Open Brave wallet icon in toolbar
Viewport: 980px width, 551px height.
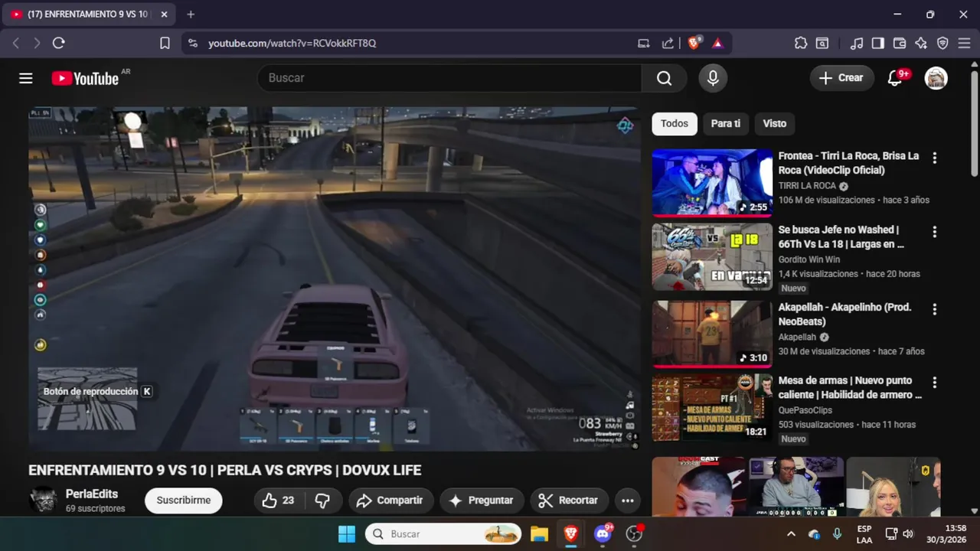(x=900, y=43)
